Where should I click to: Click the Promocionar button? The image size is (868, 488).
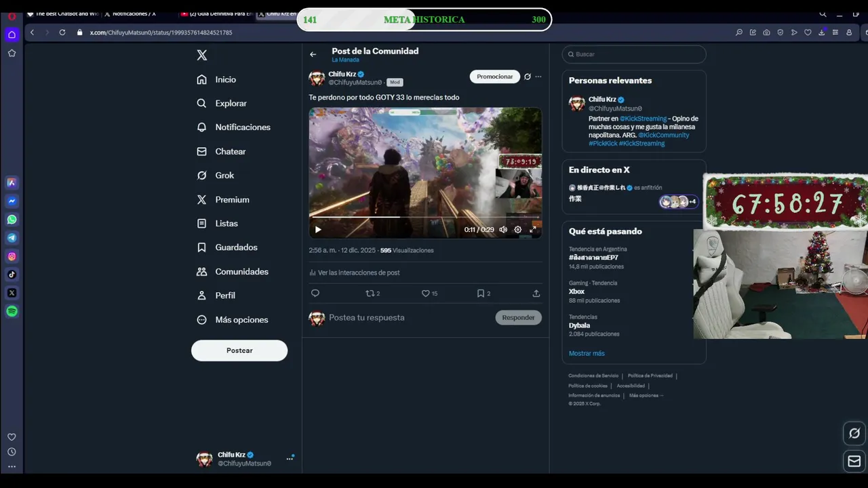[495, 77]
